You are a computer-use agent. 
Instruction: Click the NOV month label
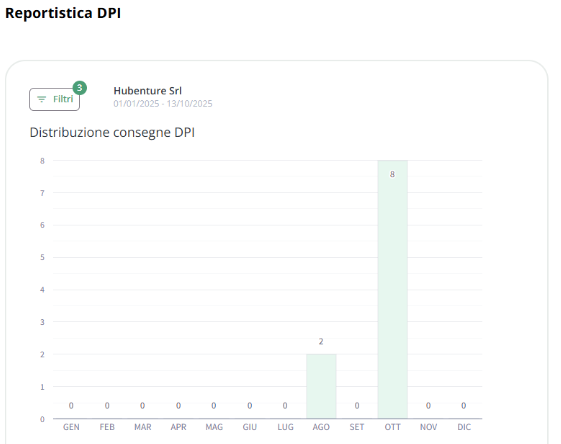428,427
